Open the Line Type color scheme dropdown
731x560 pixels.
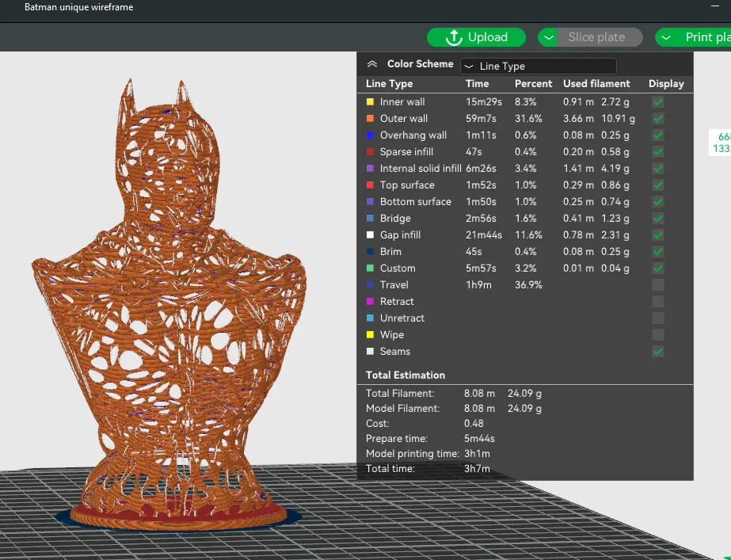(538, 66)
